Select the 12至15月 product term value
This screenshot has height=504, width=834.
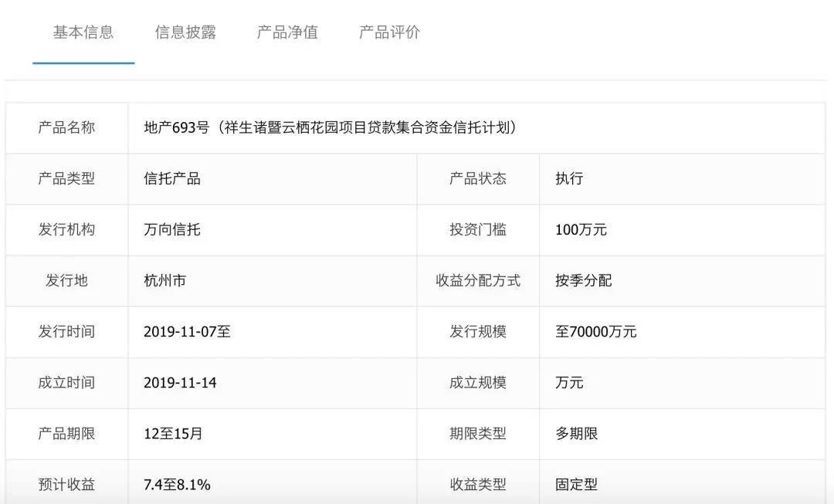[173, 434]
